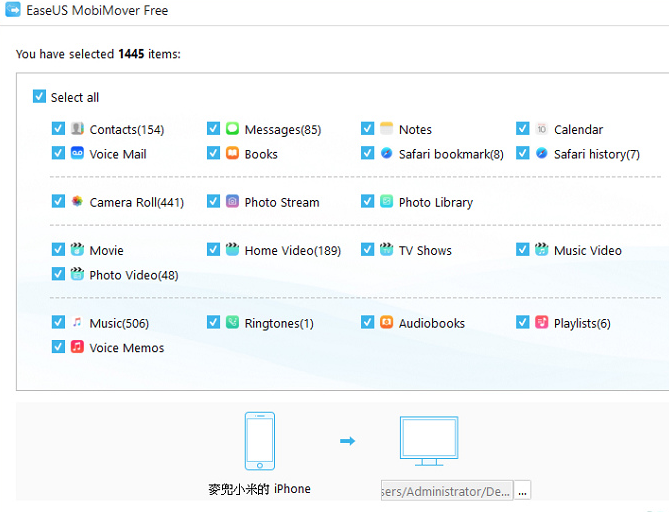Uncheck the Music(506) checkbox
The height and width of the screenshot is (512, 669).
58,322
